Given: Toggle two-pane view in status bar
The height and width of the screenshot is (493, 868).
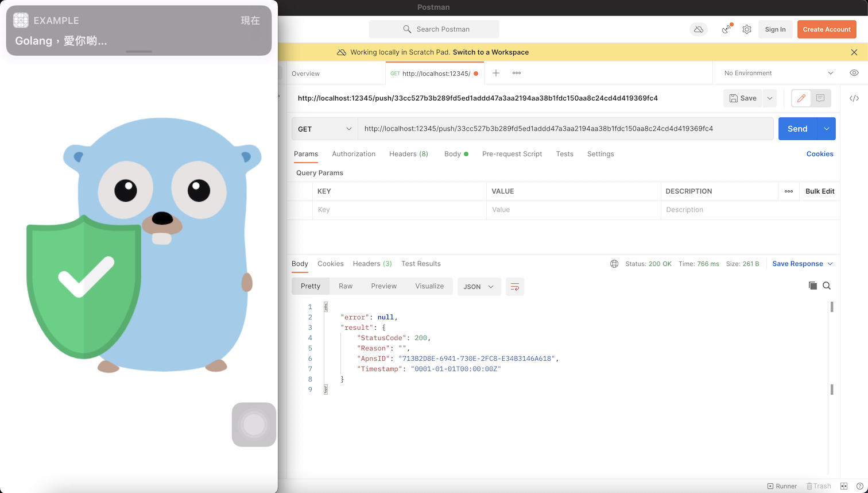Looking at the screenshot, I should coord(844,486).
